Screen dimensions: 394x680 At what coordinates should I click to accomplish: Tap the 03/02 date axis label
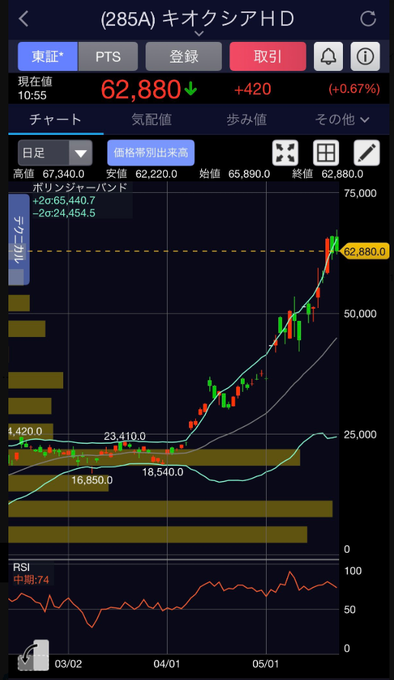click(x=68, y=664)
